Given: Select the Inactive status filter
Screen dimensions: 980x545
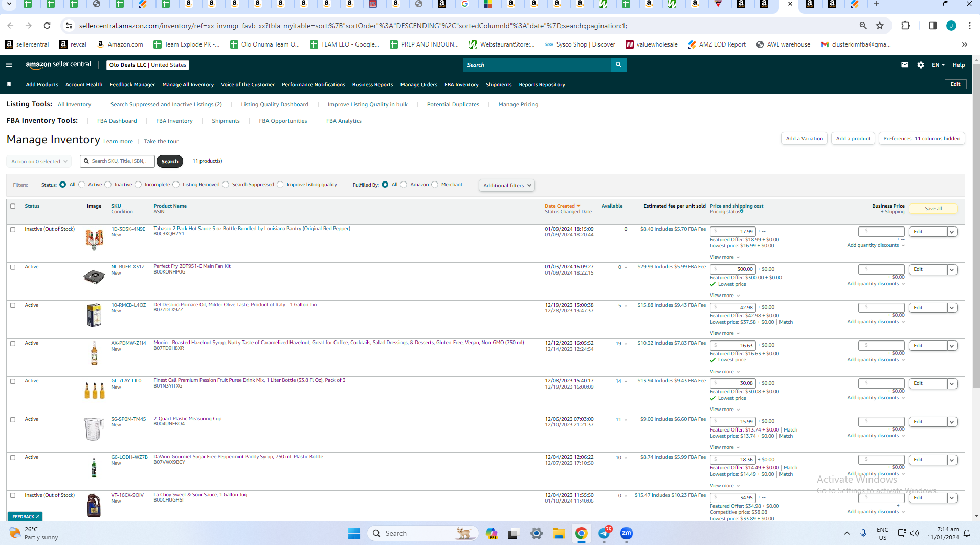Looking at the screenshot, I should 108,185.
